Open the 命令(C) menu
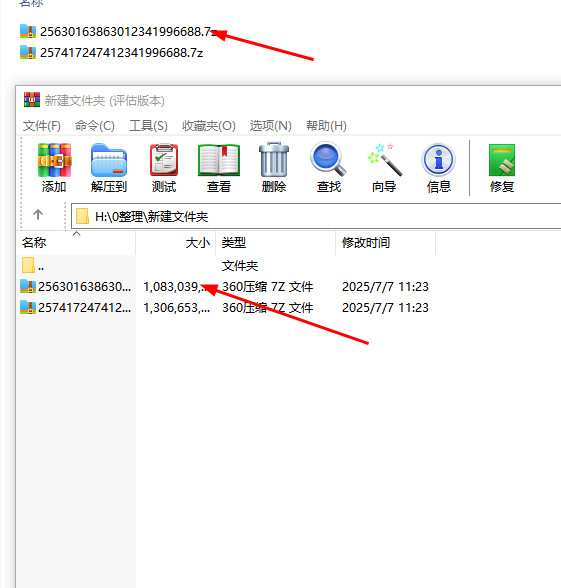The image size is (561, 588). pyautogui.click(x=94, y=126)
